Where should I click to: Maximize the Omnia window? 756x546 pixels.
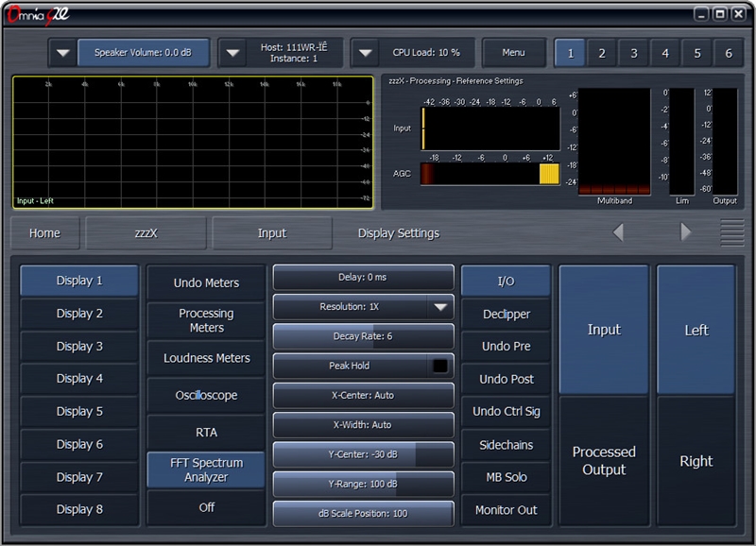[x=719, y=14]
